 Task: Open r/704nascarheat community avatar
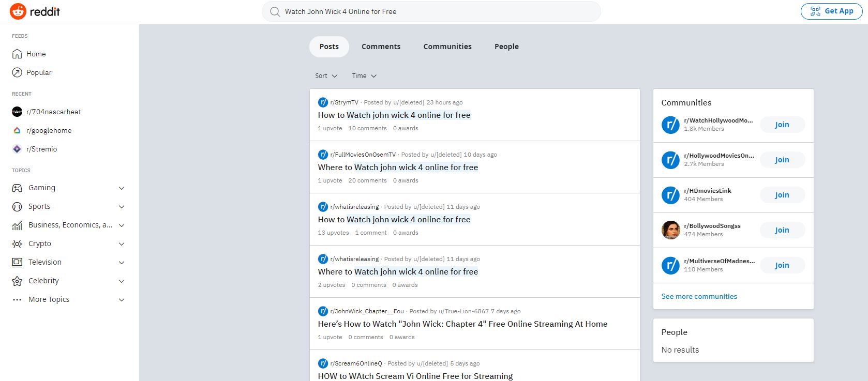tap(17, 112)
